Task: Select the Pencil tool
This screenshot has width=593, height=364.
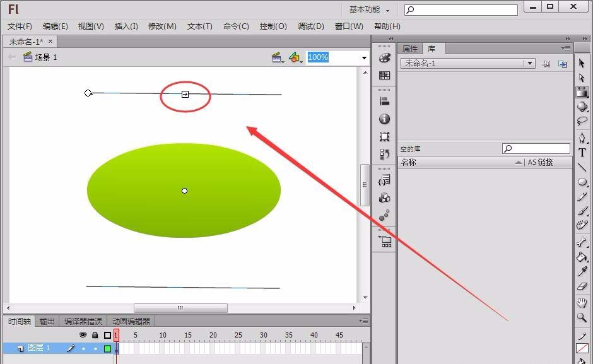Action: pyautogui.click(x=582, y=197)
